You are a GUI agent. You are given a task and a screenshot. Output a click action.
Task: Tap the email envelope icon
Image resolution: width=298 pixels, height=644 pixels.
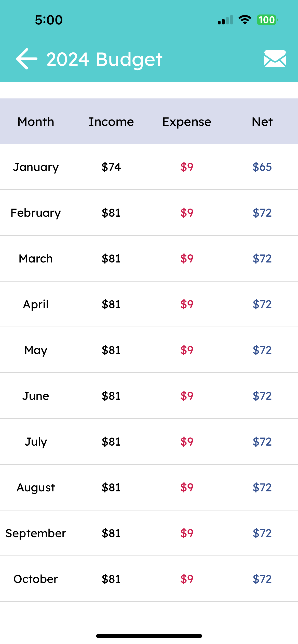point(275,59)
